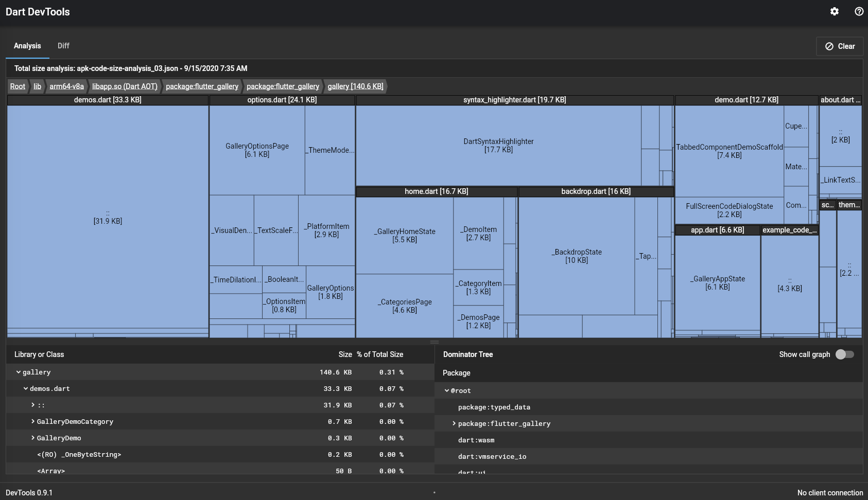Open the settings gear icon
Image resolution: width=868 pixels, height=500 pixels.
click(x=835, y=11)
